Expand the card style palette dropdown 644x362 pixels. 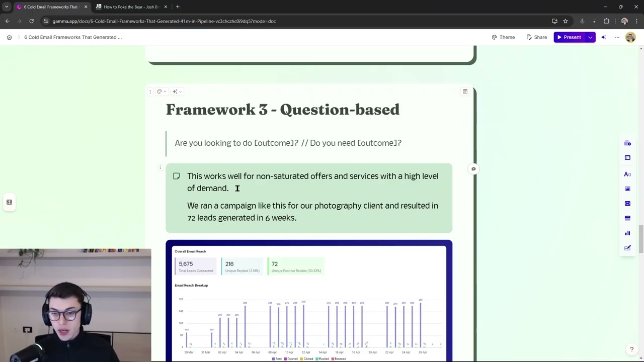point(162,92)
